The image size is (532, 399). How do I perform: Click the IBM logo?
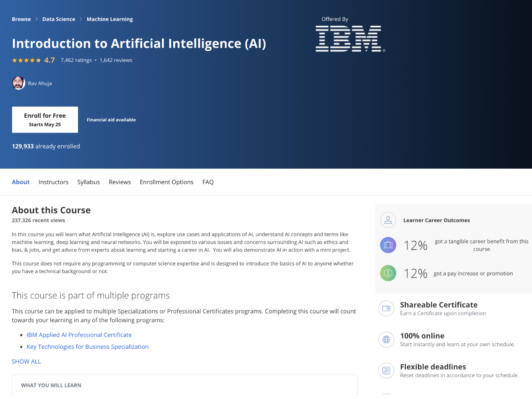coord(350,39)
